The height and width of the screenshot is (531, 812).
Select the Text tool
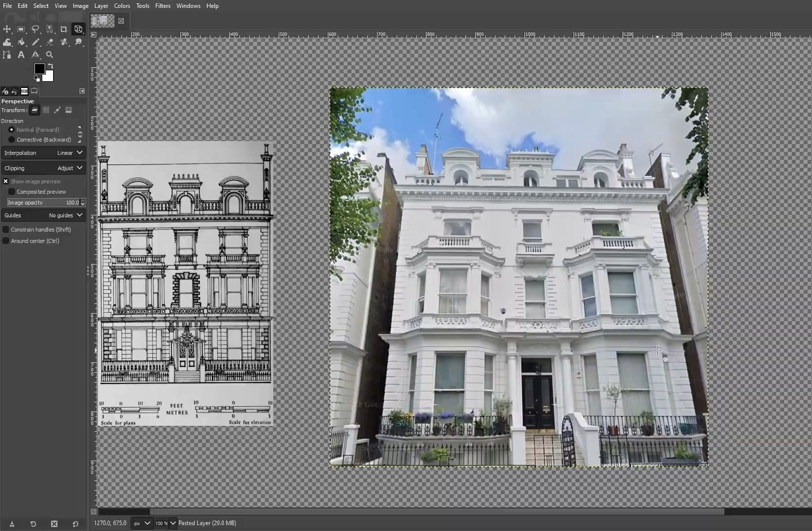point(21,55)
